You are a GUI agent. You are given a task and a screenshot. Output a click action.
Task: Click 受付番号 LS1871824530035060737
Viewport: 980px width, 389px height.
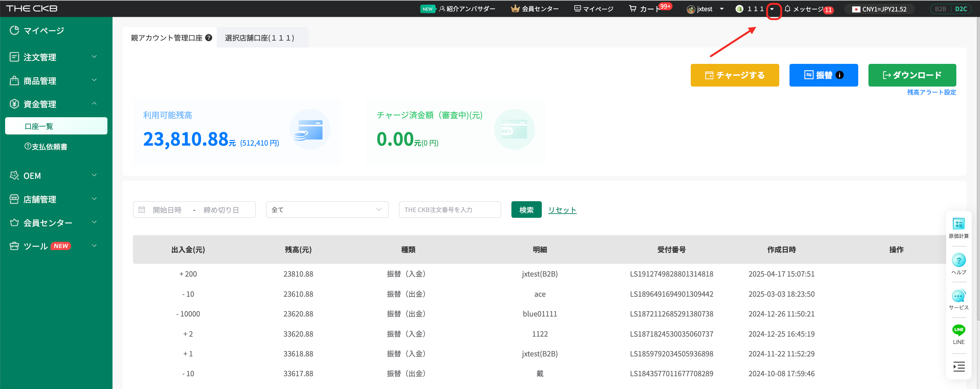[x=671, y=334]
